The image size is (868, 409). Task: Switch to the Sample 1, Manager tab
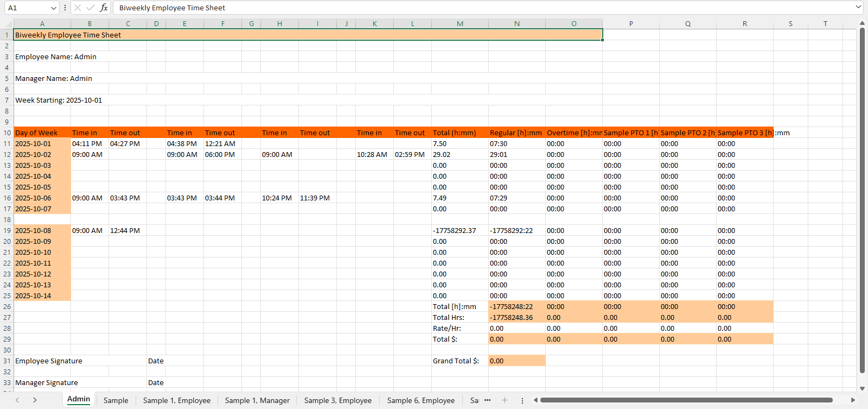(257, 400)
